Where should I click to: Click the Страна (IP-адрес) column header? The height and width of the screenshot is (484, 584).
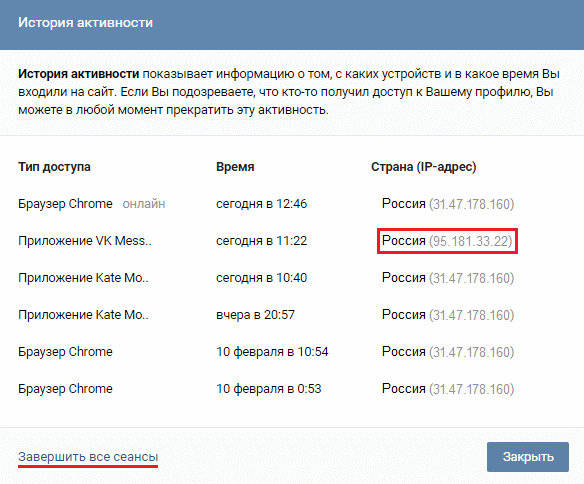point(423,167)
